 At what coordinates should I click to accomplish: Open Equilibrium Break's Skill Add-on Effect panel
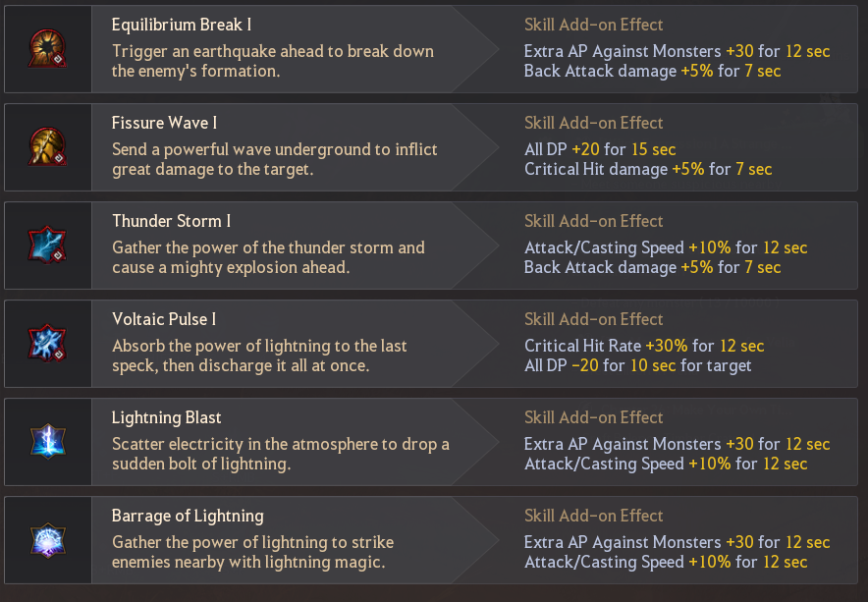pyautogui.click(x=593, y=25)
